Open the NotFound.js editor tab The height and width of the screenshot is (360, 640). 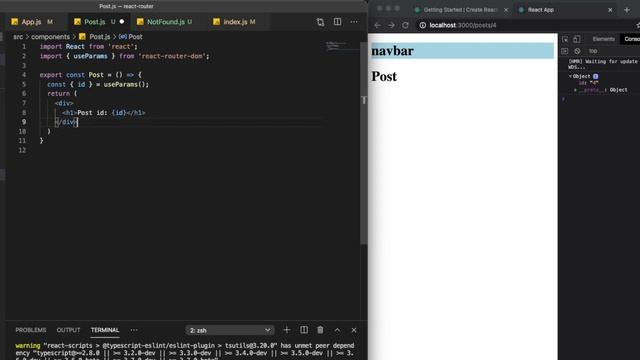coord(165,22)
